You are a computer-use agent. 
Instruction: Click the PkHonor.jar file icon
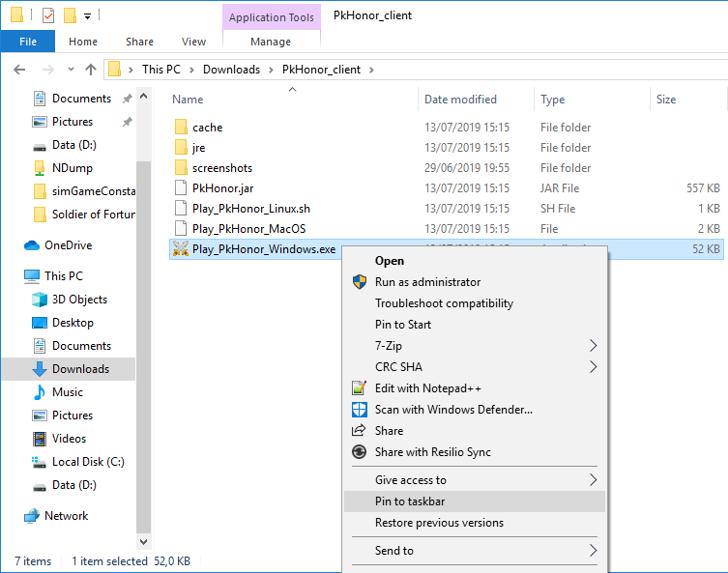click(x=180, y=188)
